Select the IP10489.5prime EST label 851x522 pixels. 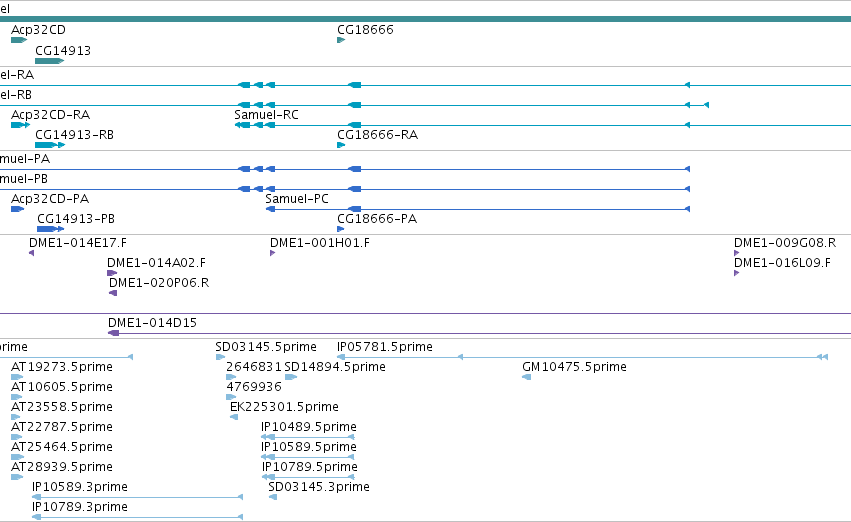point(309,427)
